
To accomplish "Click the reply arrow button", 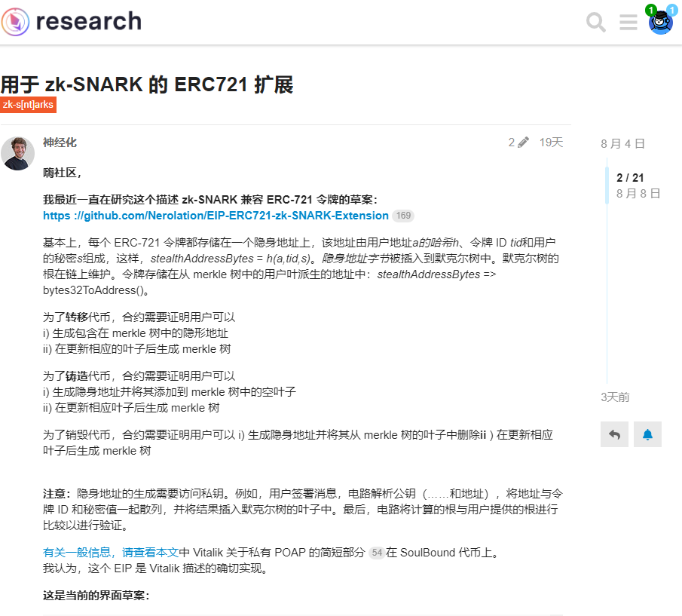I will [615, 434].
